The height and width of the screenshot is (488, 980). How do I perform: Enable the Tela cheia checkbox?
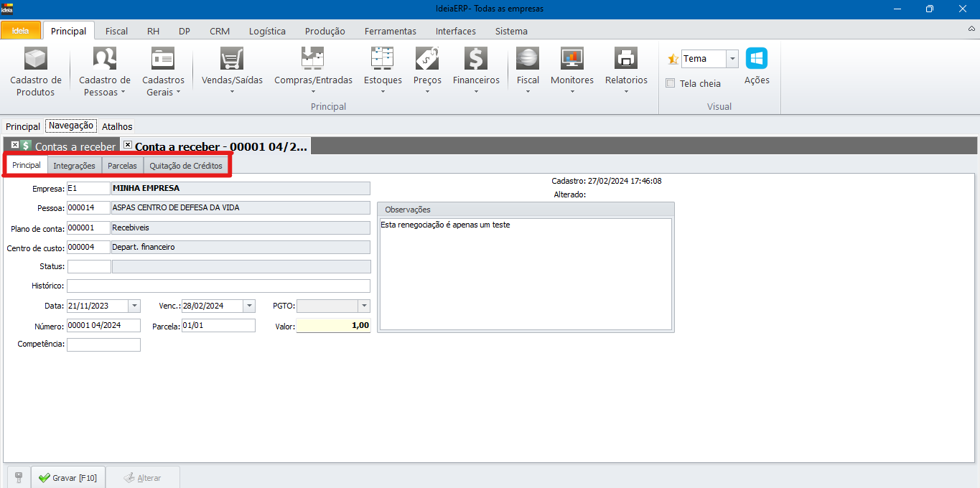(671, 83)
